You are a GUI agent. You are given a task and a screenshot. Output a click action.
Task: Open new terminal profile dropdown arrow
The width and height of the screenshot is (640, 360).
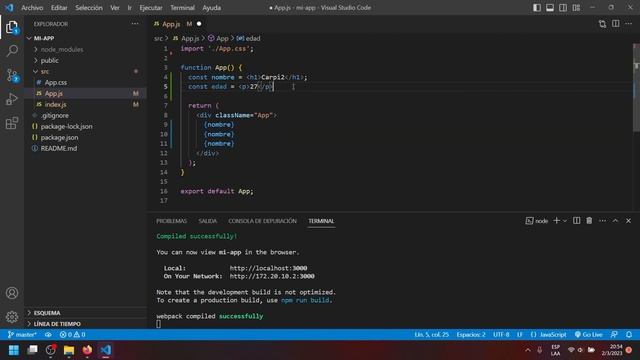pyautogui.click(x=565, y=221)
